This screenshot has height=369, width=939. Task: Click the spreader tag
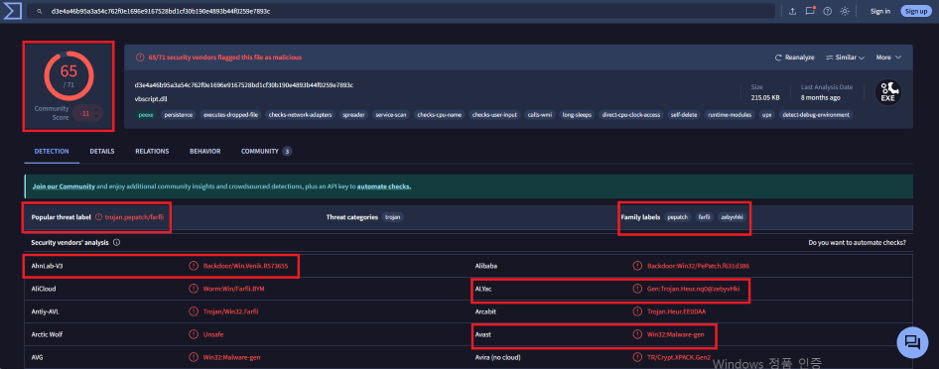coord(353,114)
